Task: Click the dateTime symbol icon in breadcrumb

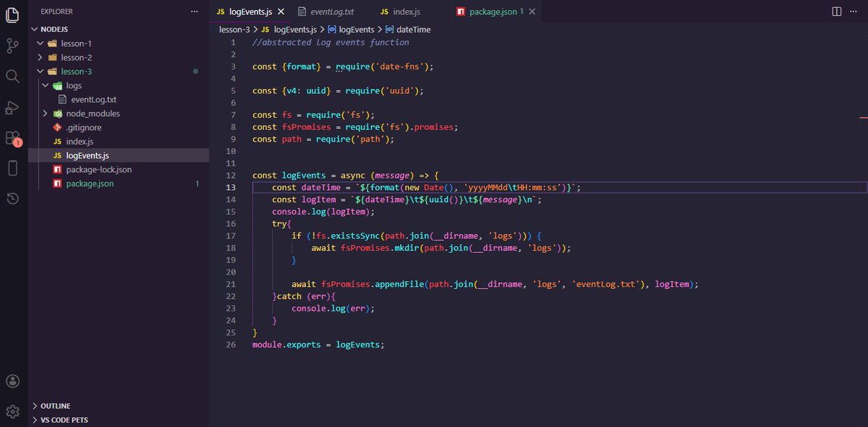Action: (x=389, y=30)
